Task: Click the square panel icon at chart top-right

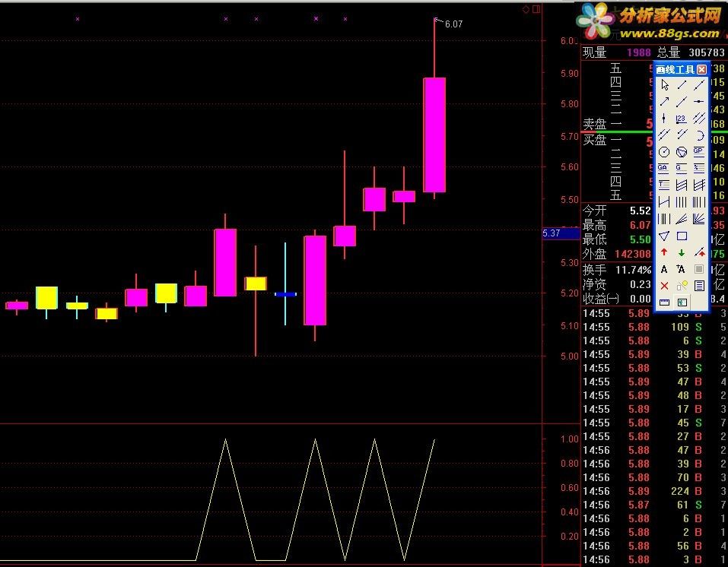Action: pyautogui.click(x=536, y=9)
